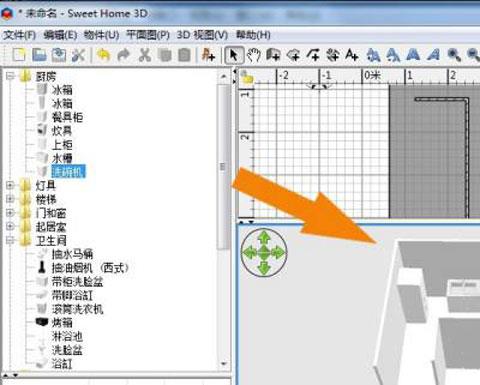The image size is (480, 385).
Task: Collapse the 卫生间 category
Action: [x=10, y=240]
